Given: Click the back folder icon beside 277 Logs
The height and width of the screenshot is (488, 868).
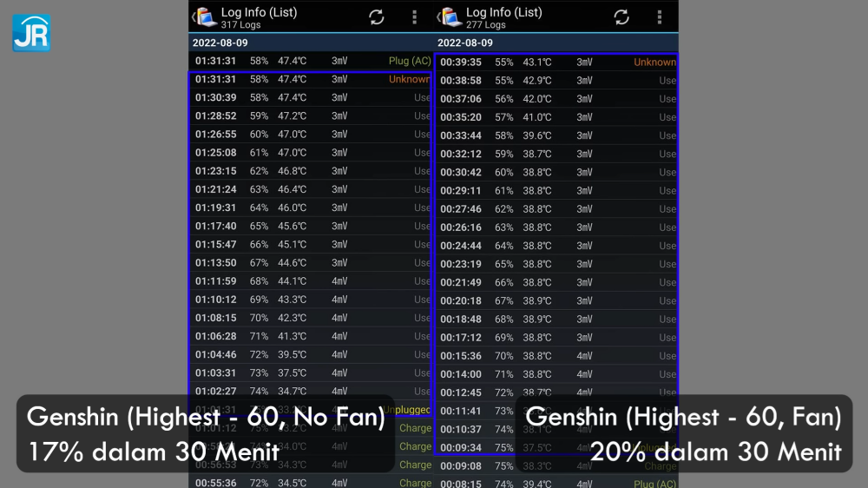Looking at the screenshot, I should (449, 17).
